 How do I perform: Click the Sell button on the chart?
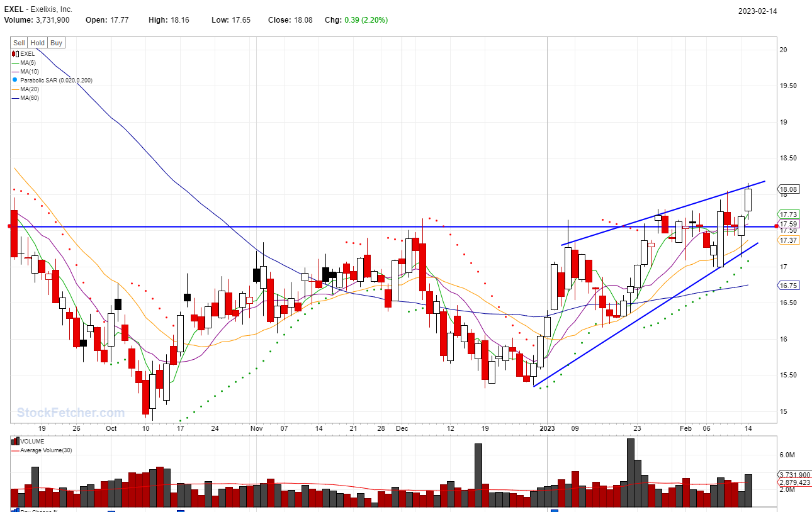(x=20, y=43)
